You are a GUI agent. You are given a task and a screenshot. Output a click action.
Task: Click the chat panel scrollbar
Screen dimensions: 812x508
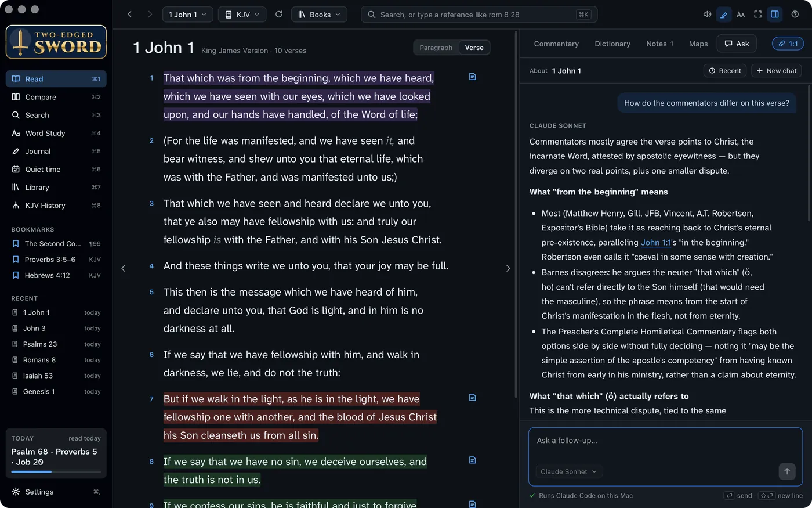coord(809,154)
